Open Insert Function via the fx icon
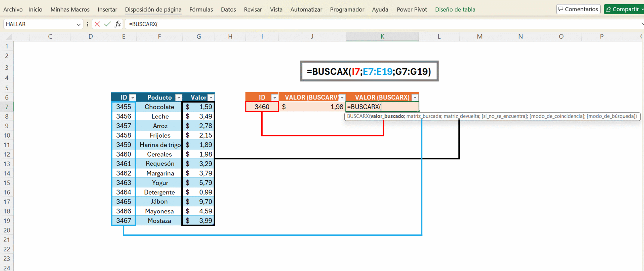The image size is (644, 271). pos(118,24)
